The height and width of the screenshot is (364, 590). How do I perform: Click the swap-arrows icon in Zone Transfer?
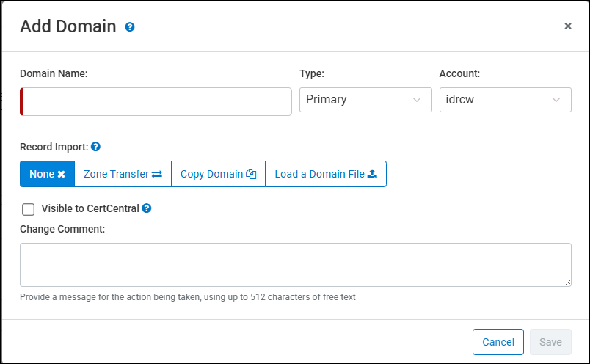(x=157, y=175)
